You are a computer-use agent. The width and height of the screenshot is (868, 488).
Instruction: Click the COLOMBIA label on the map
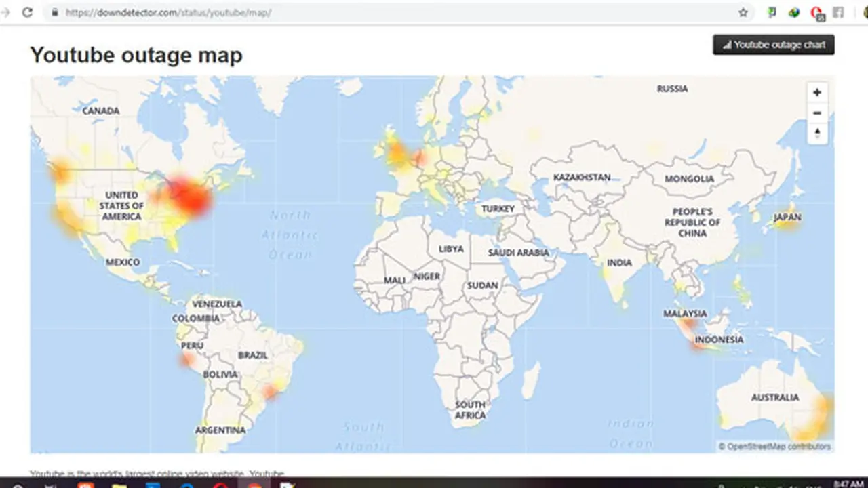(x=196, y=318)
